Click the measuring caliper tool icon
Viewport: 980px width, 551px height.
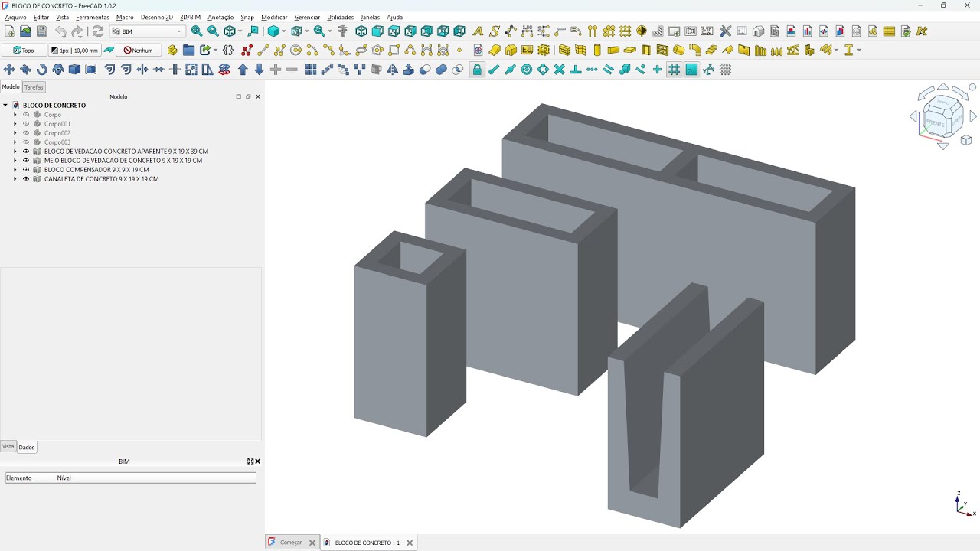pyautogui.click(x=342, y=31)
